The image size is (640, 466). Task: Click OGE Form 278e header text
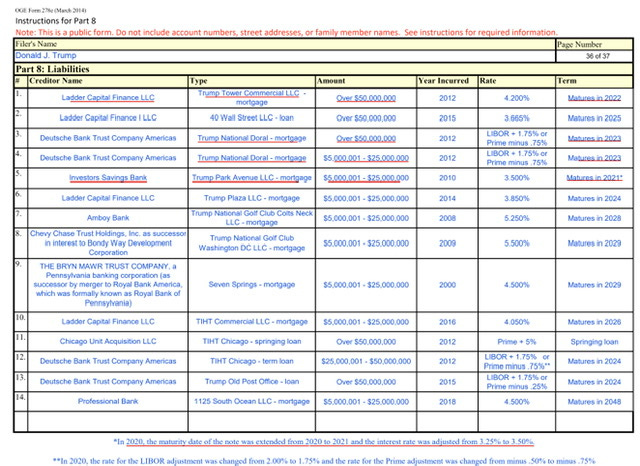click(50, 10)
